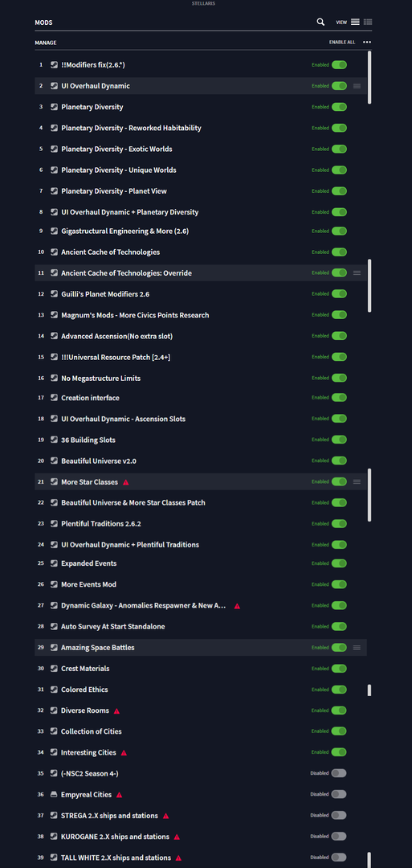Click the warning triangle next to Dynamic Galaxy mod
The width and height of the screenshot is (412, 868).
pos(237,606)
